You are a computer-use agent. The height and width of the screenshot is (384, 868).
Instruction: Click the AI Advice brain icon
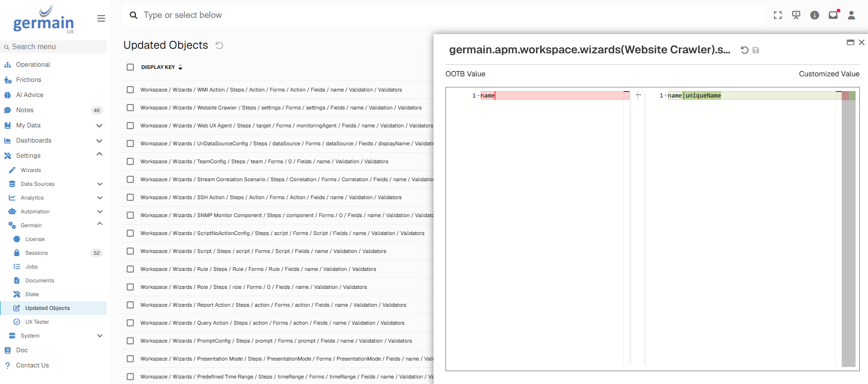click(7, 95)
